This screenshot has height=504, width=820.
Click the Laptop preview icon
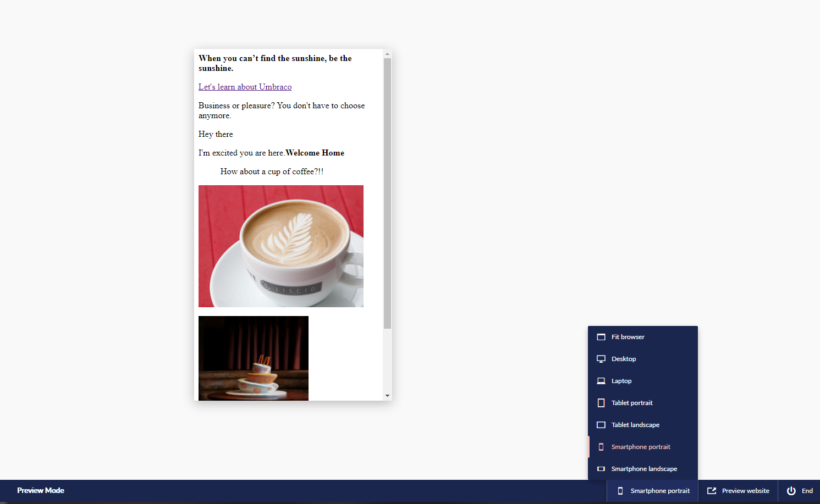click(x=601, y=380)
